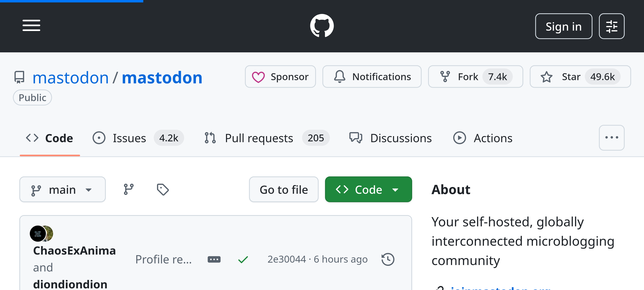Check the commit status green checkmark
Image resolution: width=644 pixels, height=290 pixels.
click(243, 259)
